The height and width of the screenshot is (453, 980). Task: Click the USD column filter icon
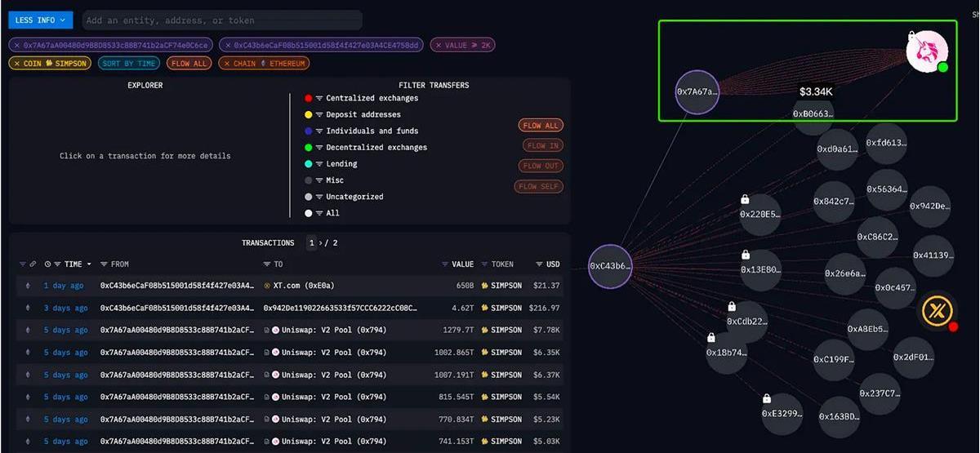click(x=540, y=264)
